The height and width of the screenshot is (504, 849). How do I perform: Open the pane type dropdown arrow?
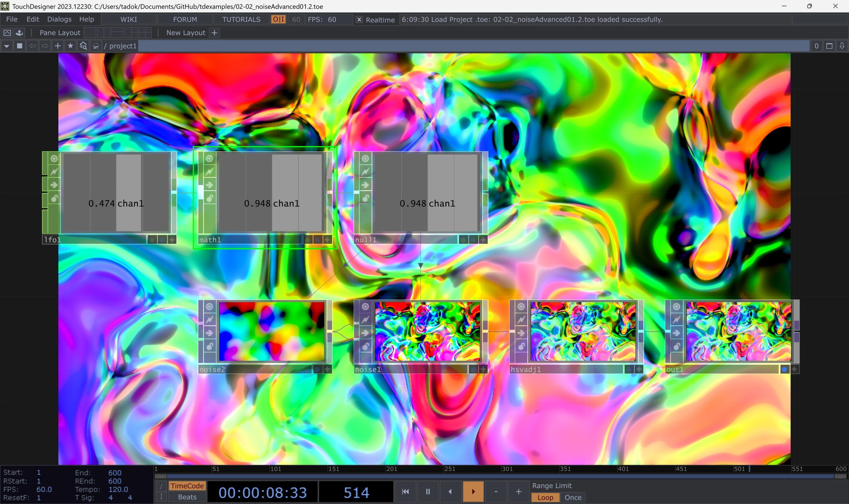[x=6, y=46]
